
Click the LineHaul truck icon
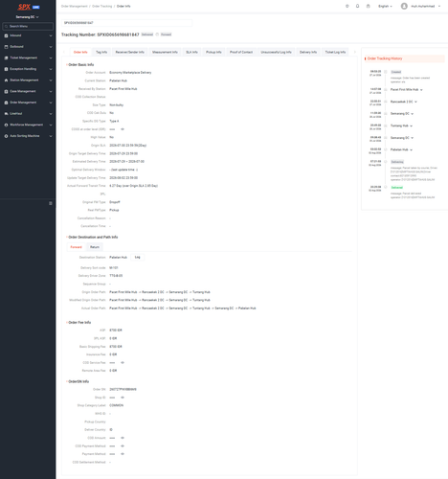coord(6,114)
